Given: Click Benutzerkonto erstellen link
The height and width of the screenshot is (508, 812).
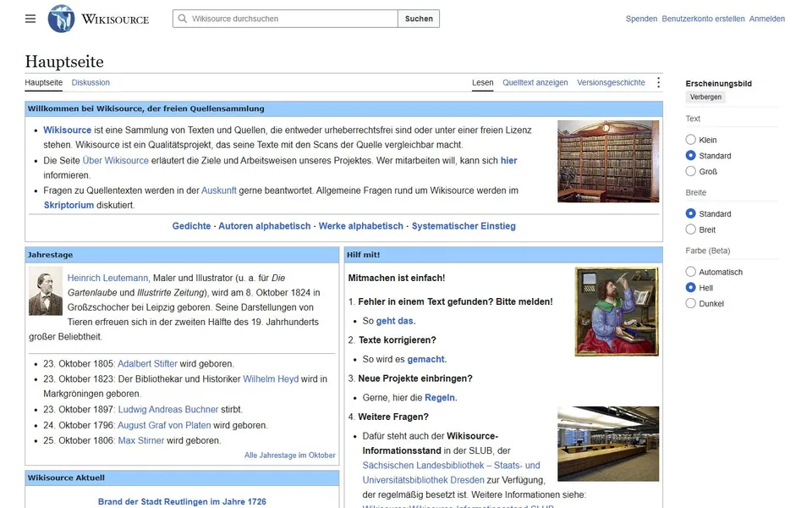Looking at the screenshot, I should [703, 19].
